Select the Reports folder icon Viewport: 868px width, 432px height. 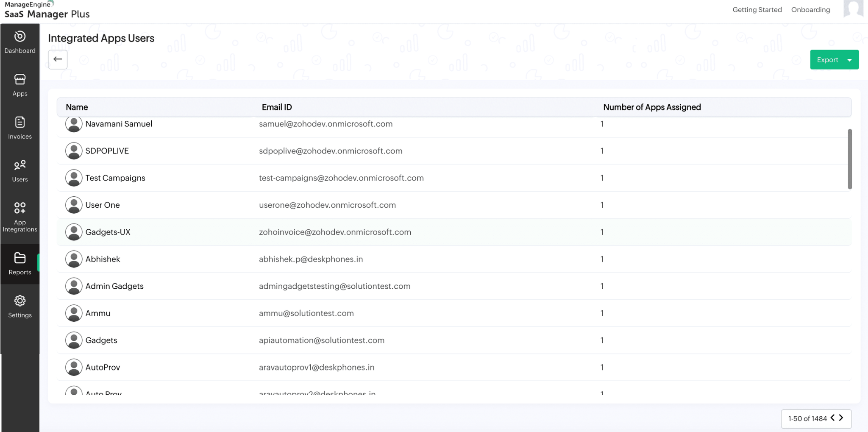pyautogui.click(x=20, y=258)
